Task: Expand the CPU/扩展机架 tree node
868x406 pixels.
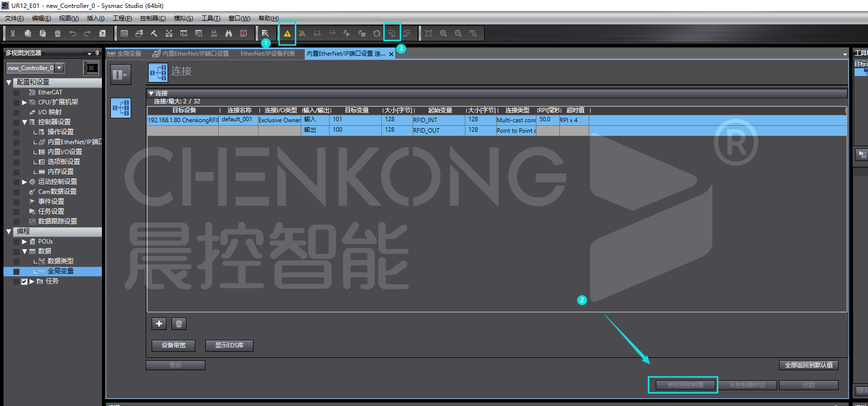Action: tap(24, 102)
